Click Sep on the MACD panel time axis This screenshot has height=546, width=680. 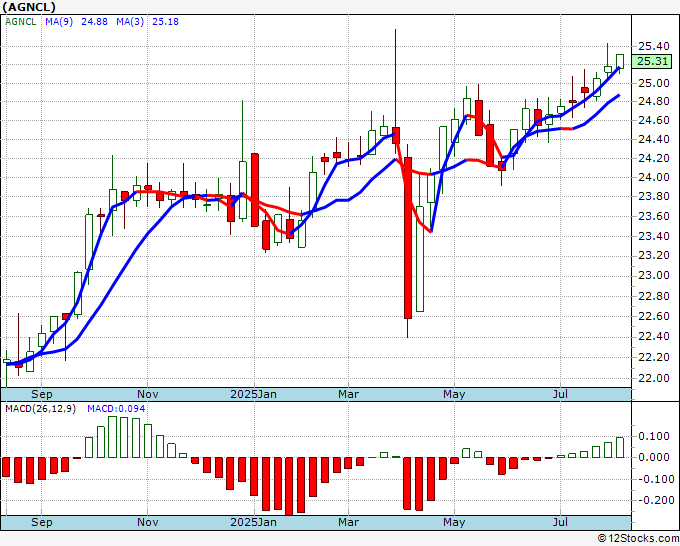tap(42, 522)
